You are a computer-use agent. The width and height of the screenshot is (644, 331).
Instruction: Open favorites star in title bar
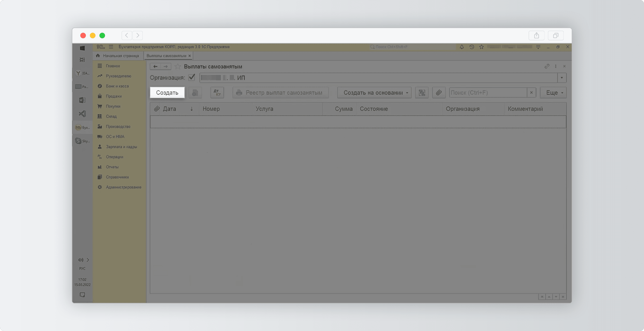481,47
